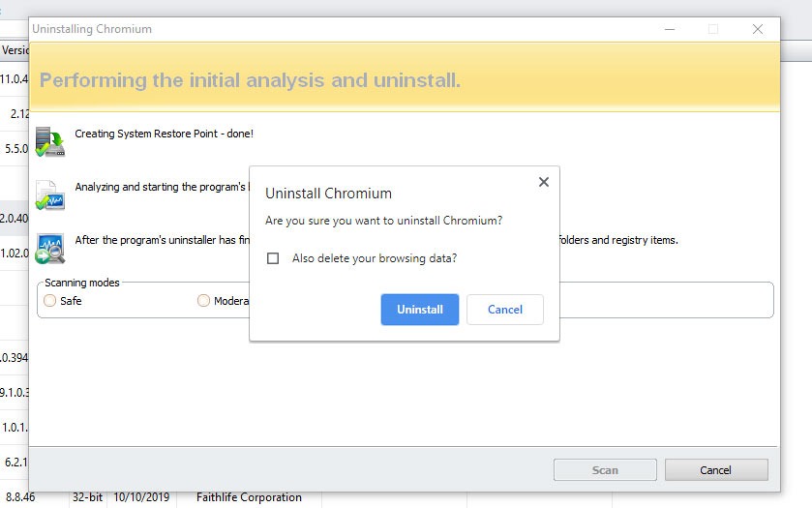
Task: Click the Scanning modes group label
Action: tap(82, 283)
